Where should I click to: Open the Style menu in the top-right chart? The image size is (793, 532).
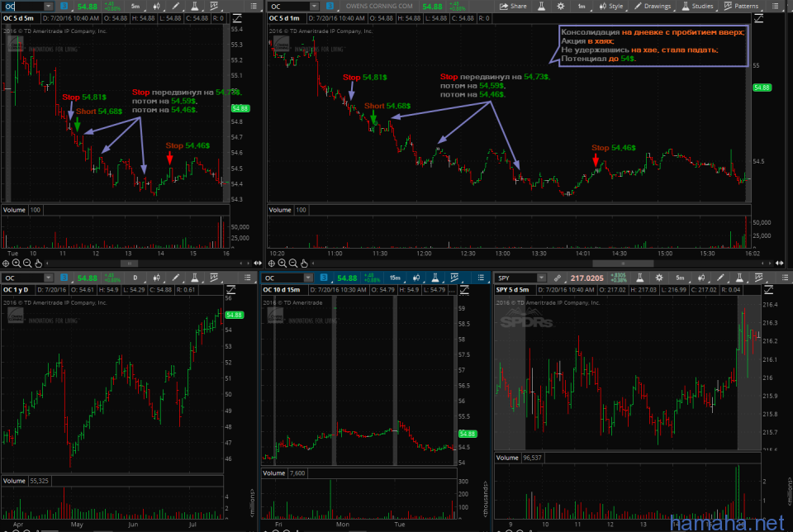point(611,6)
